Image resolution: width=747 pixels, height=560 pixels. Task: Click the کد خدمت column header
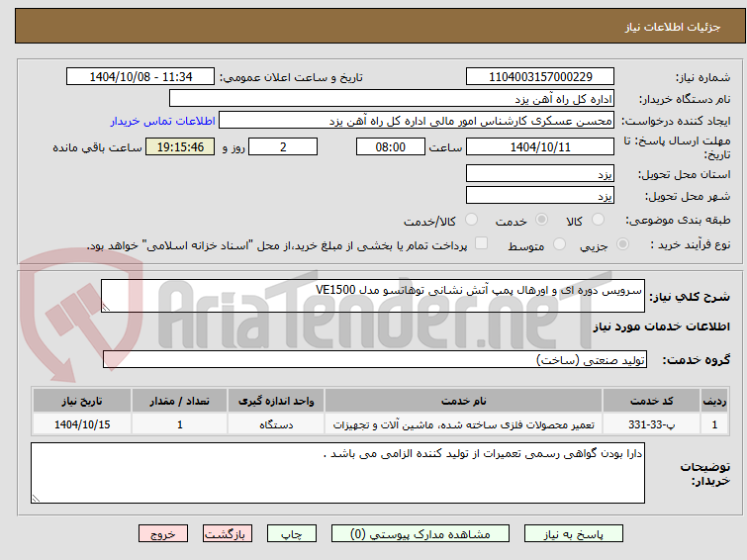[x=651, y=401]
